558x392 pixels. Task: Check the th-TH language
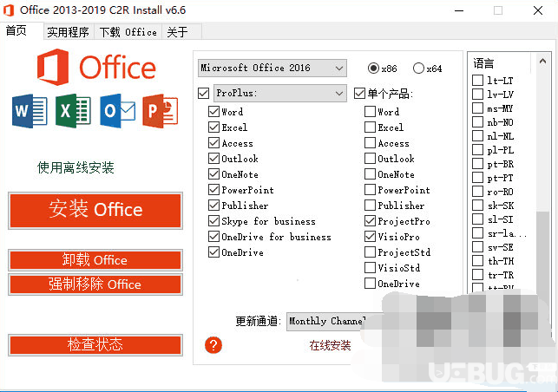(x=477, y=261)
